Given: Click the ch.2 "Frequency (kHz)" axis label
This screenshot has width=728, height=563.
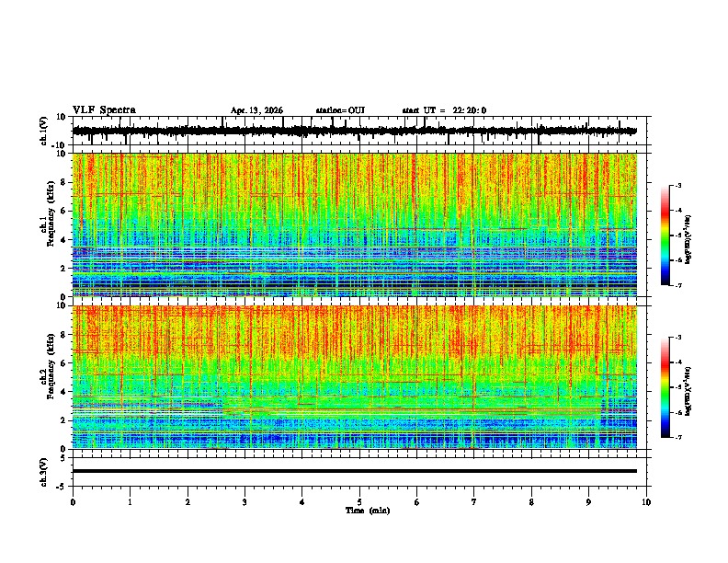Looking at the screenshot, I should (51, 366).
